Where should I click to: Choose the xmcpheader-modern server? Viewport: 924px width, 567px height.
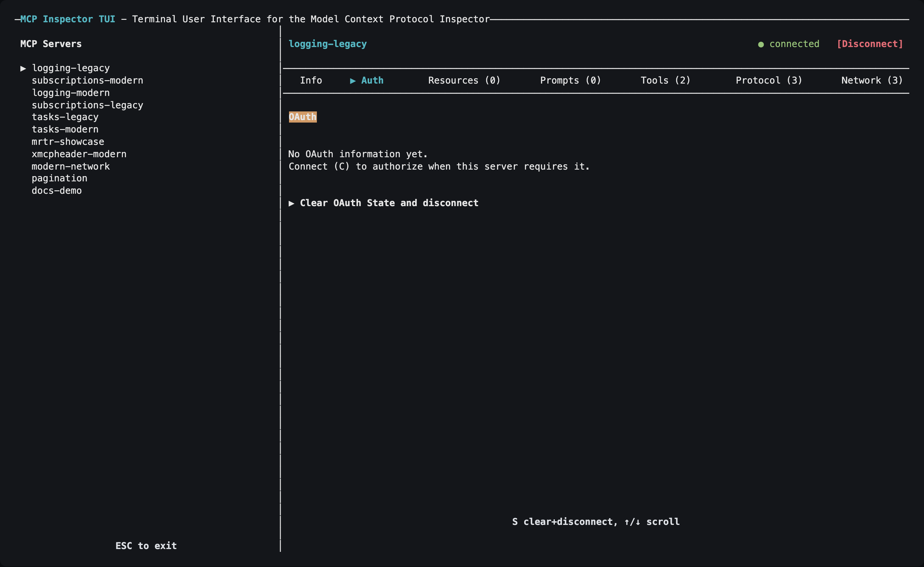(x=79, y=154)
